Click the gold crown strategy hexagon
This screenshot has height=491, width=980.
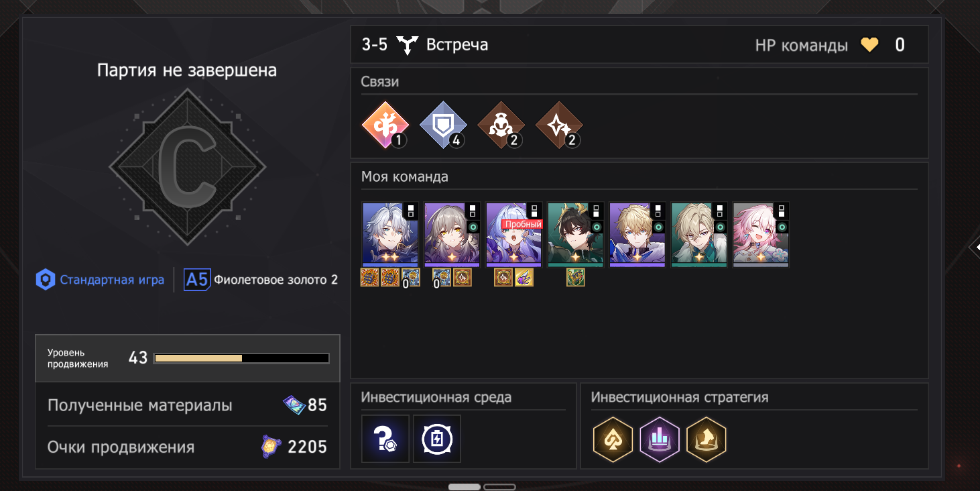coord(707,439)
